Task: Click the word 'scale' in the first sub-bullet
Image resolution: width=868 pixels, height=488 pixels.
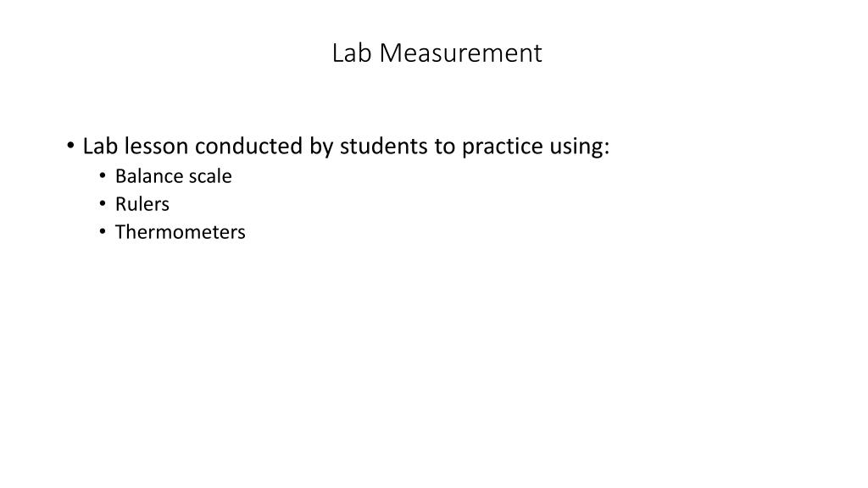Action: point(210,176)
